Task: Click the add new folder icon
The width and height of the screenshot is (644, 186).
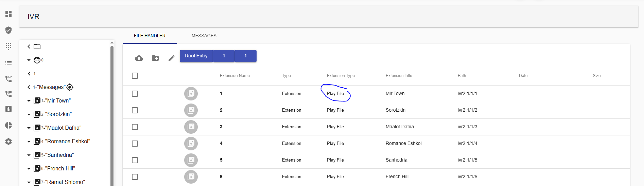Action: click(x=155, y=58)
